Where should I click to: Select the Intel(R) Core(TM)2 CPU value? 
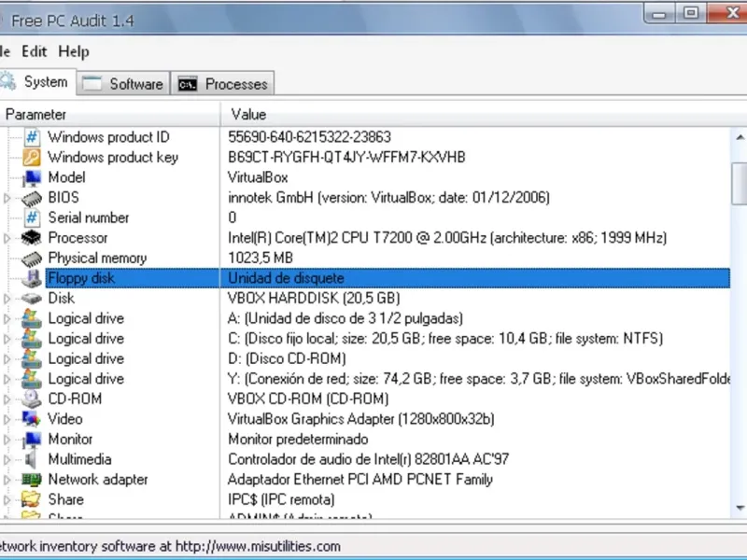click(x=447, y=238)
